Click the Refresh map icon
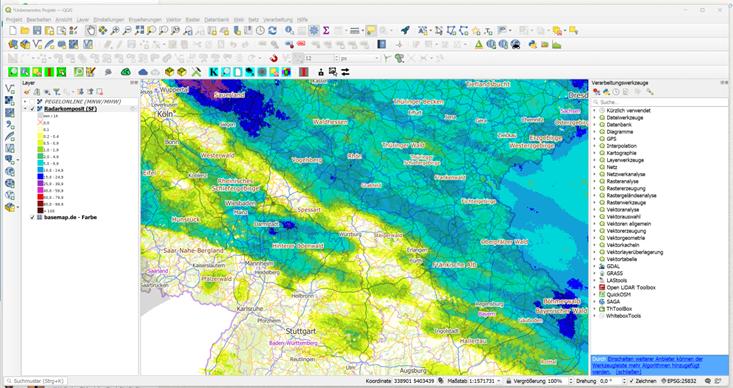Viewport: 733px width, 388px height. point(272,31)
